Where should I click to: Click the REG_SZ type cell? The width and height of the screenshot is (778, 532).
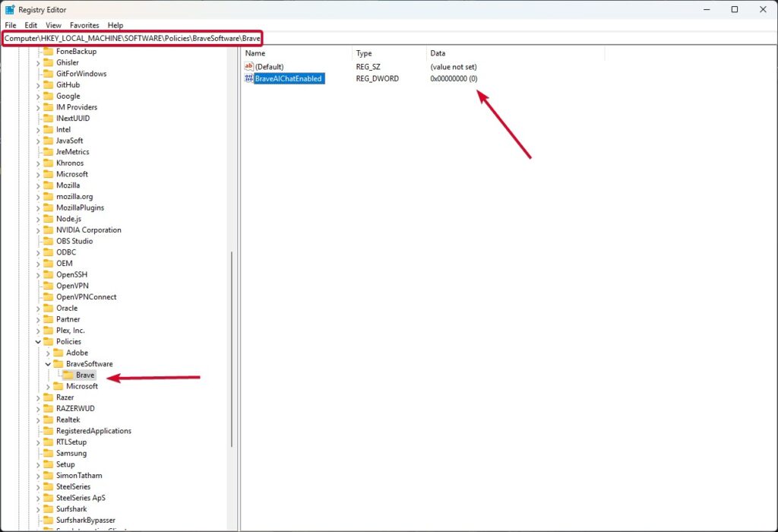click(x=368, y=67)
